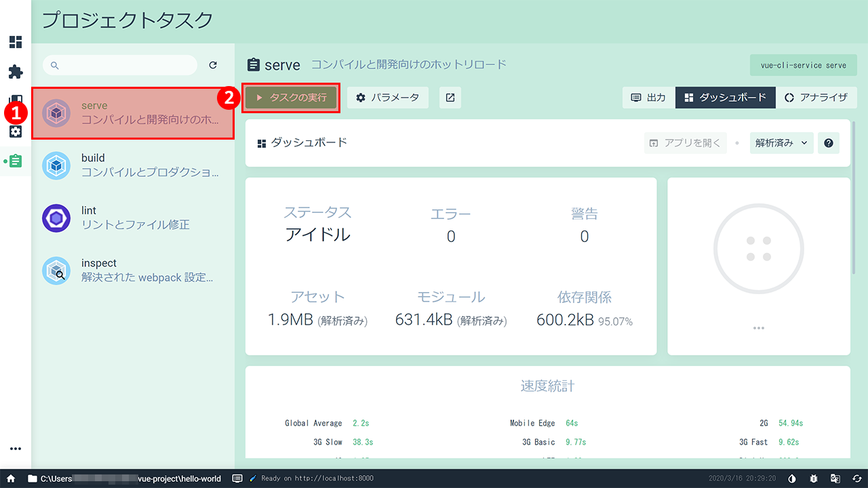
Task: Click the refresh icon beside task search
Action: click(x=213, y=65)
